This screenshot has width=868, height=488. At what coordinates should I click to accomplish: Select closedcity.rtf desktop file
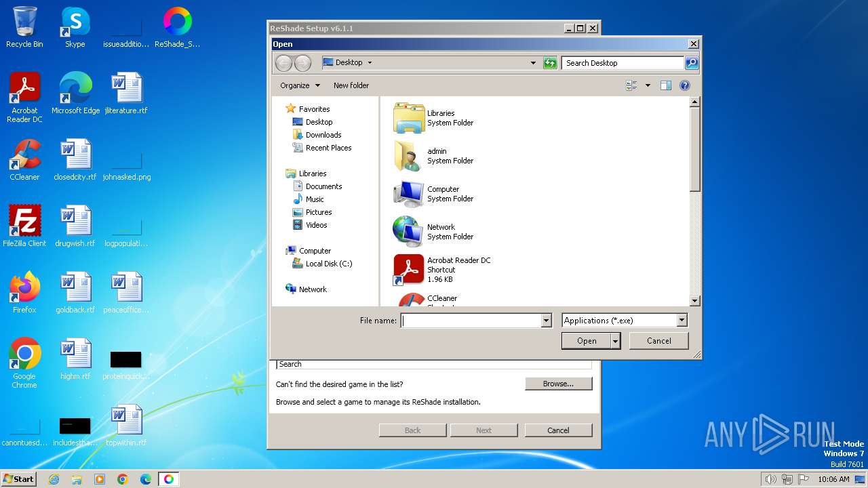point(75,160)
